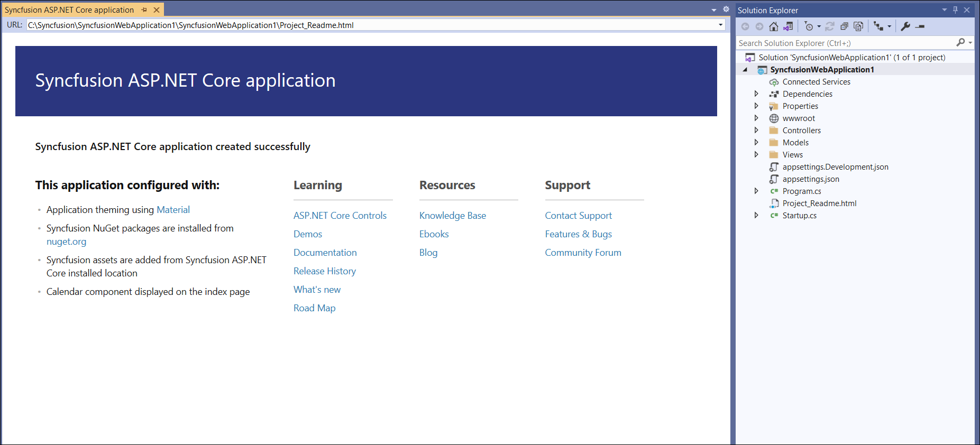Pin the Solution Explorer panel with pushpin icon
Viewport: 980px width, 445px height.
(x=956, y=10)
